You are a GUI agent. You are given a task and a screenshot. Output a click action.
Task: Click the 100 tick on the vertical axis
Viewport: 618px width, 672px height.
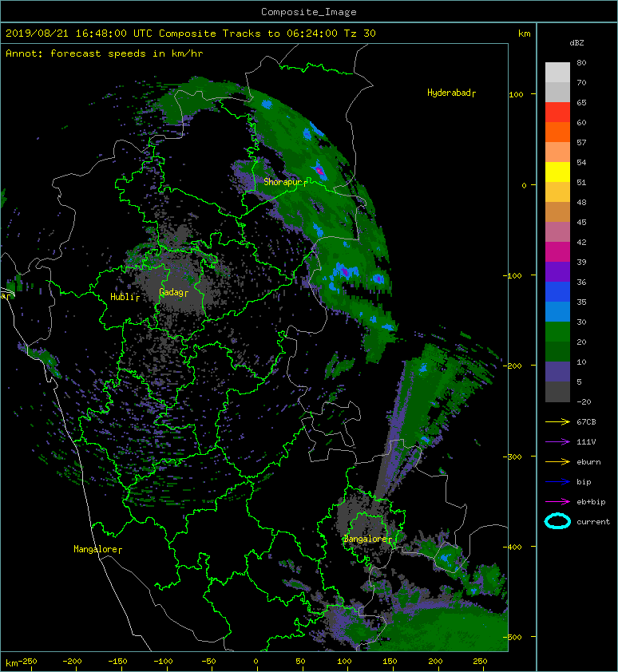pos(516,95)
